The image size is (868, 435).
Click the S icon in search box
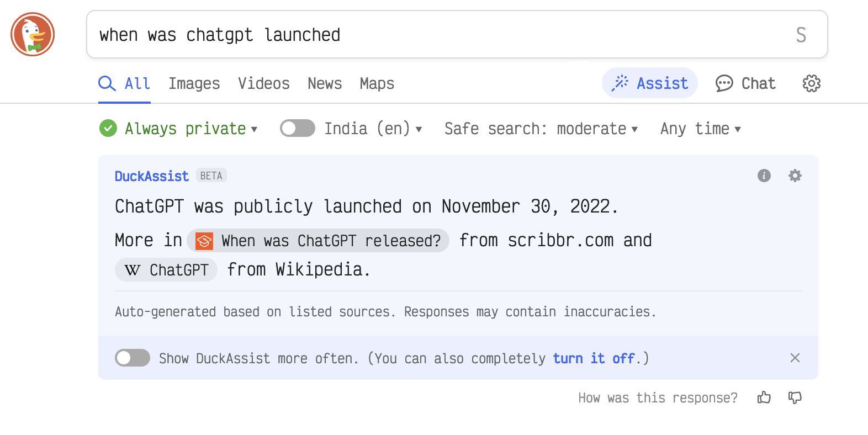pos(801,35)
